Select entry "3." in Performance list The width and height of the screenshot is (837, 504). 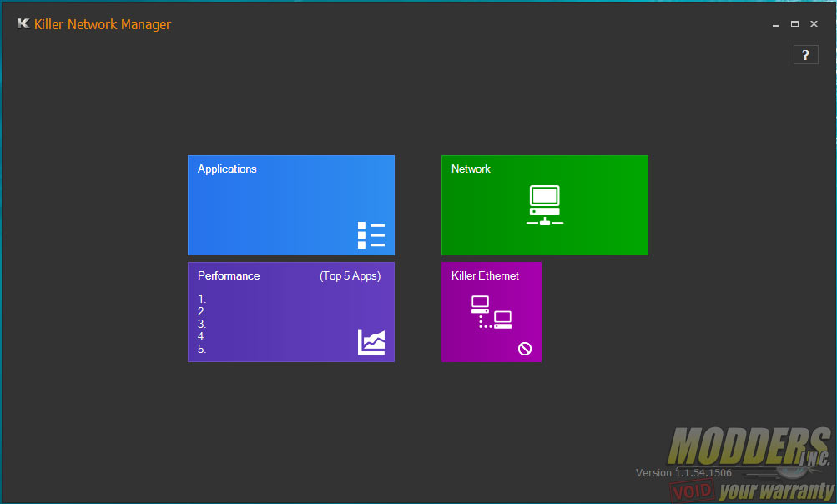[x=202, y=324]
